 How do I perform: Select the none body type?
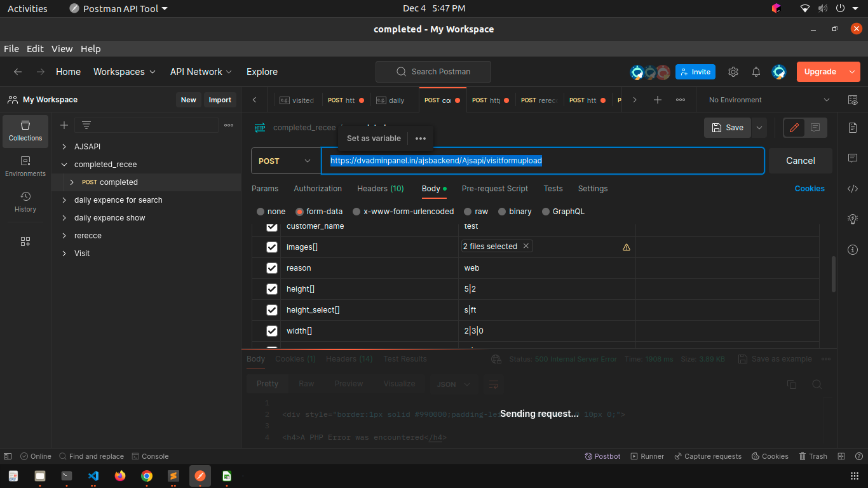261,212
